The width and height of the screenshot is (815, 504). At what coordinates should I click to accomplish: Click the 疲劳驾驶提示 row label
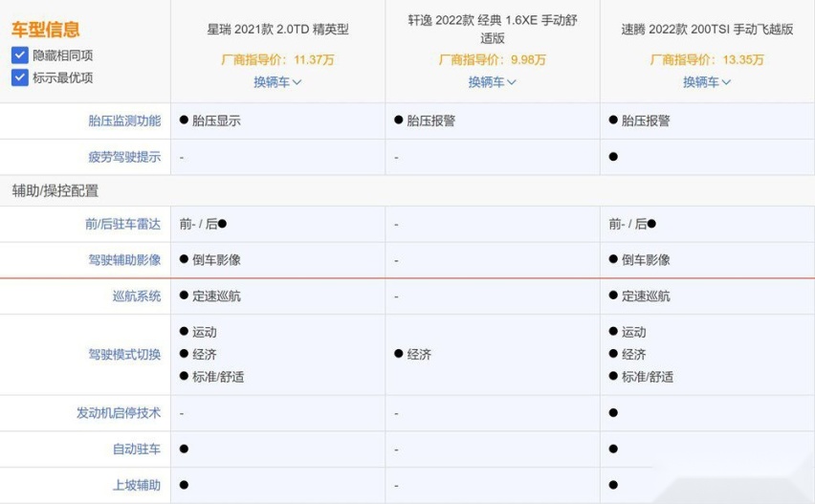pos(124,157)
